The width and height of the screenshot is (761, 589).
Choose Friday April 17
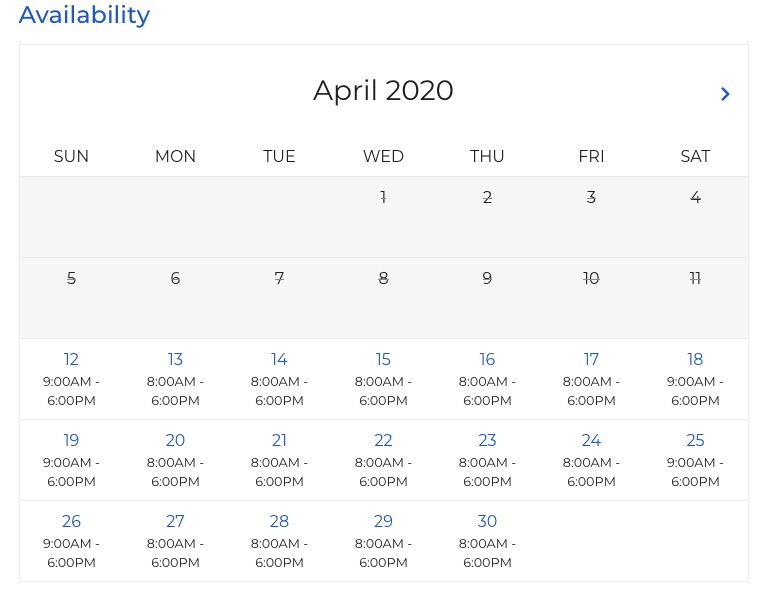(x=591, y=360)
